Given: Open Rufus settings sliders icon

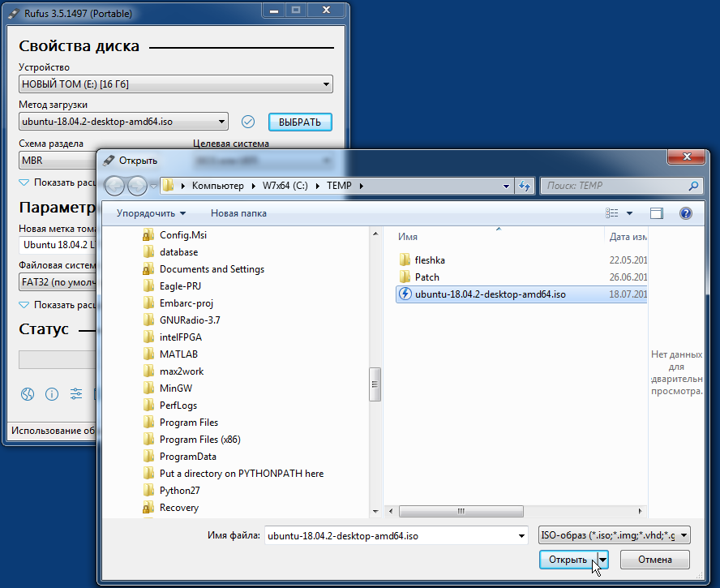Looking at the screenshot, I should [76, 393].
